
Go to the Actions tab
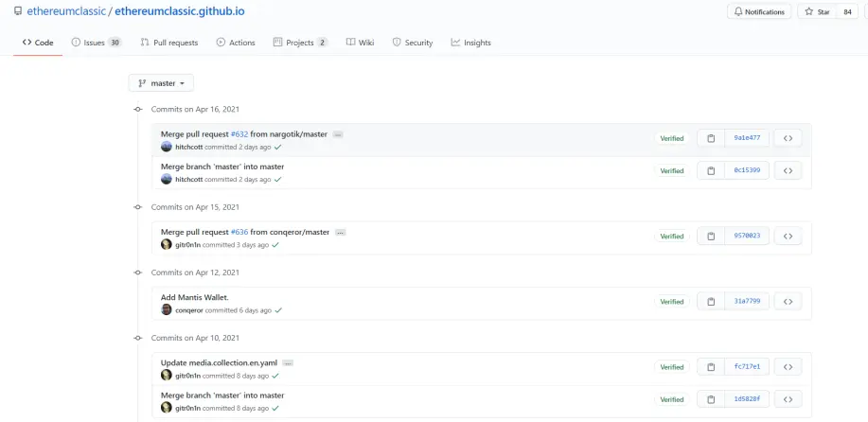(236, 43)
